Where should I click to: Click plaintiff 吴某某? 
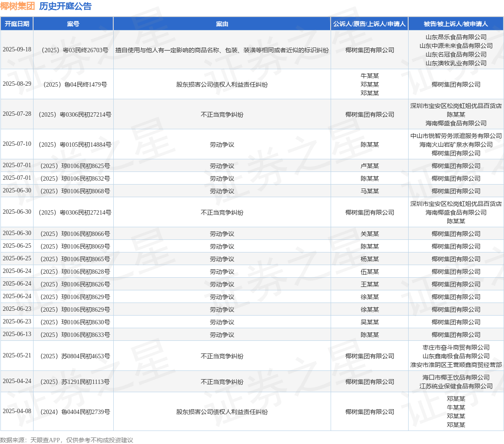click(x=370, y=322)
